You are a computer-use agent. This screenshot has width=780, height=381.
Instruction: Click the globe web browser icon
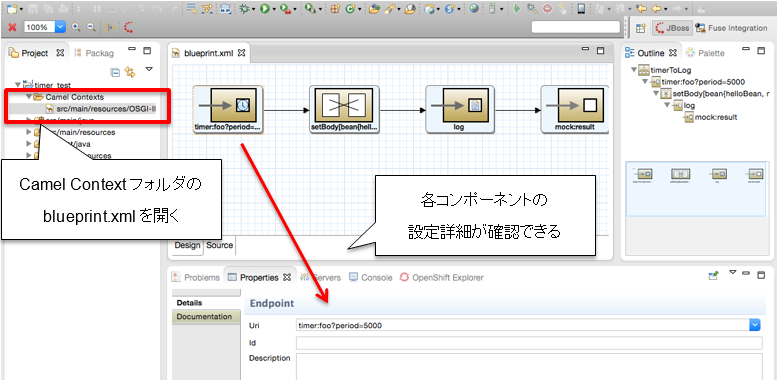coord(474,8)
